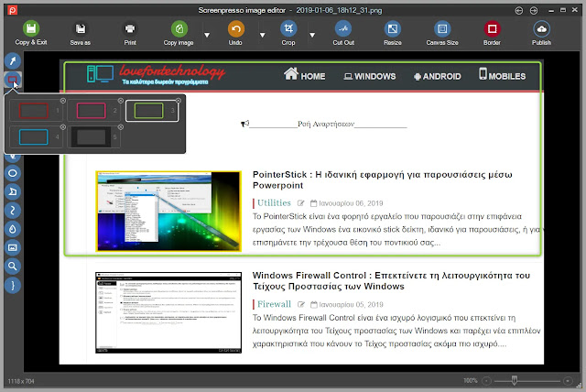
Task: Select the Magnifier tool
Action: [x=13, y=267]
